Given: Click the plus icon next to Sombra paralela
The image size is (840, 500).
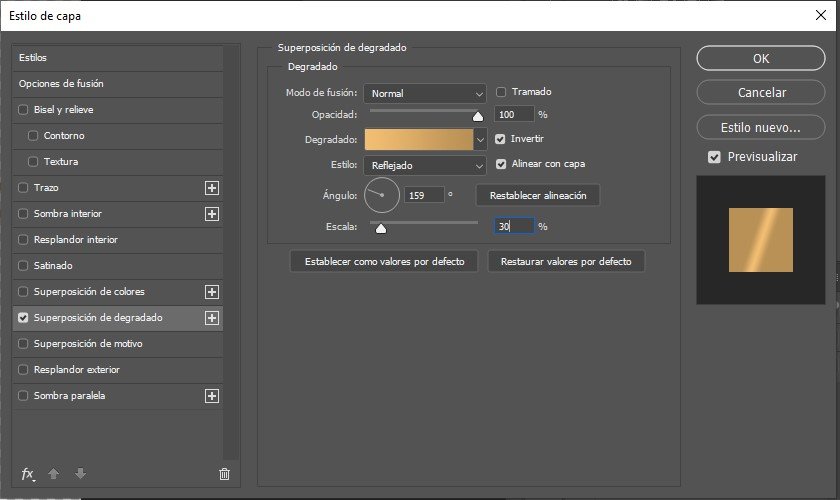Looking at the screenshot, I should (211, 396).
